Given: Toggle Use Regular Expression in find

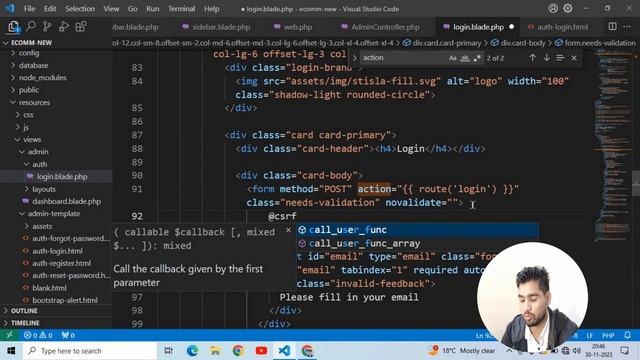Looking at the screenshot, I should (477, 58).
